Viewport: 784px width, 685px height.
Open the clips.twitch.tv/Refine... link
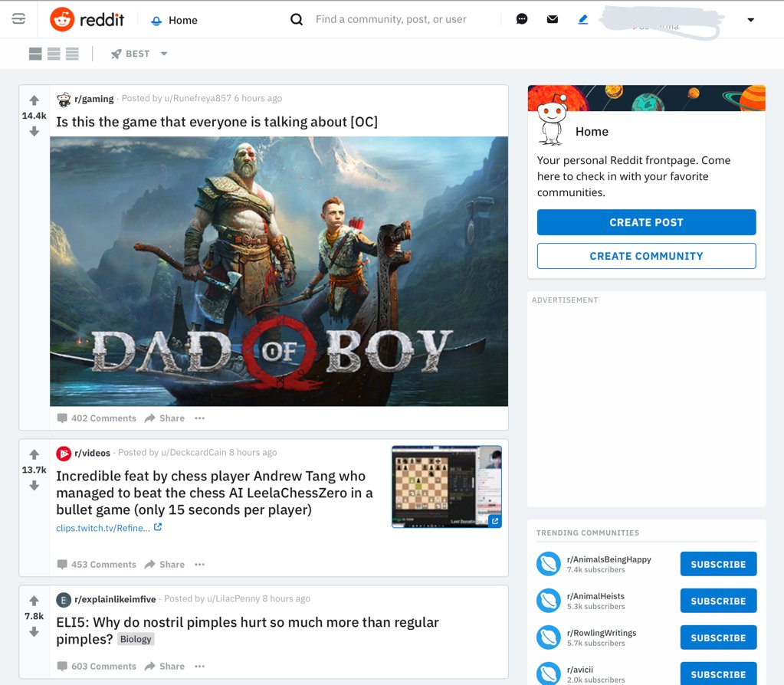click(x=109, y=528)
